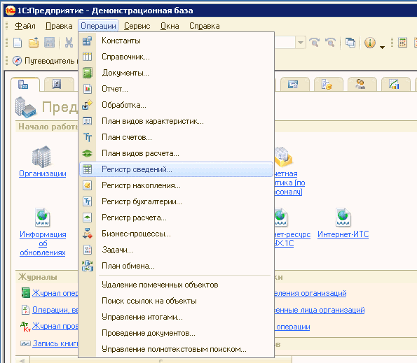
Task: Open the Сервис menu
Action: click(137, 26)
